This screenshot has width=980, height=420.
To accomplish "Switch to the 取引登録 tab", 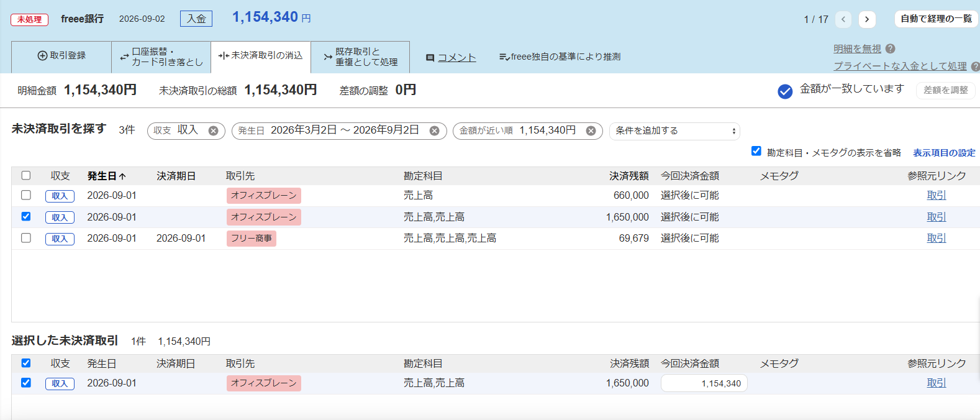I will coord(61,56).
